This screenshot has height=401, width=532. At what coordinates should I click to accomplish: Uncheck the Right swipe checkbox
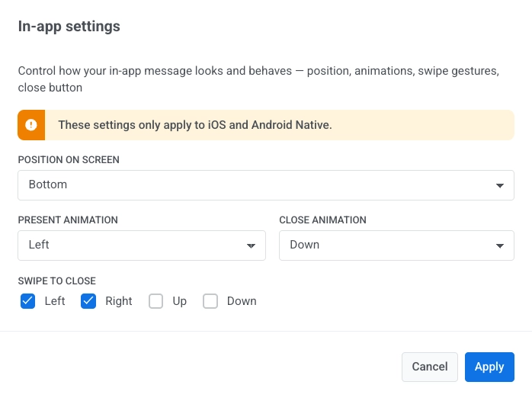pos(88,301)
